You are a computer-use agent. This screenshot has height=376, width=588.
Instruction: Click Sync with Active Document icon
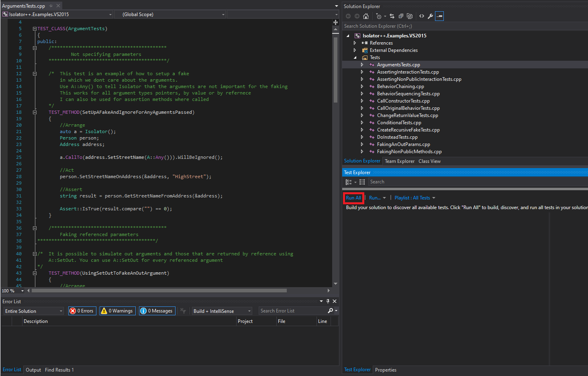coord(392,16)
